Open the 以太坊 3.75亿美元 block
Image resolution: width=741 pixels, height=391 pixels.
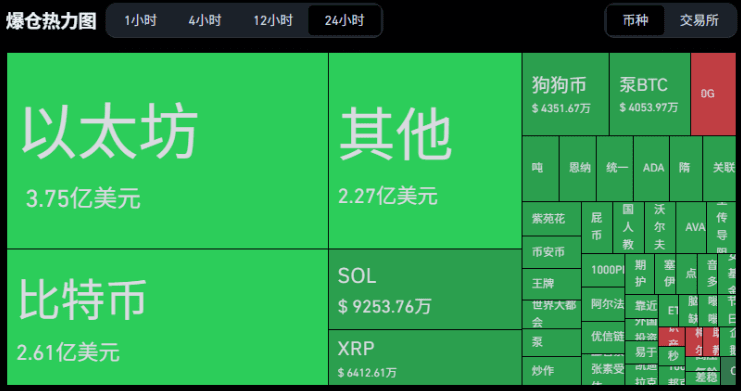tap(167, 150)
